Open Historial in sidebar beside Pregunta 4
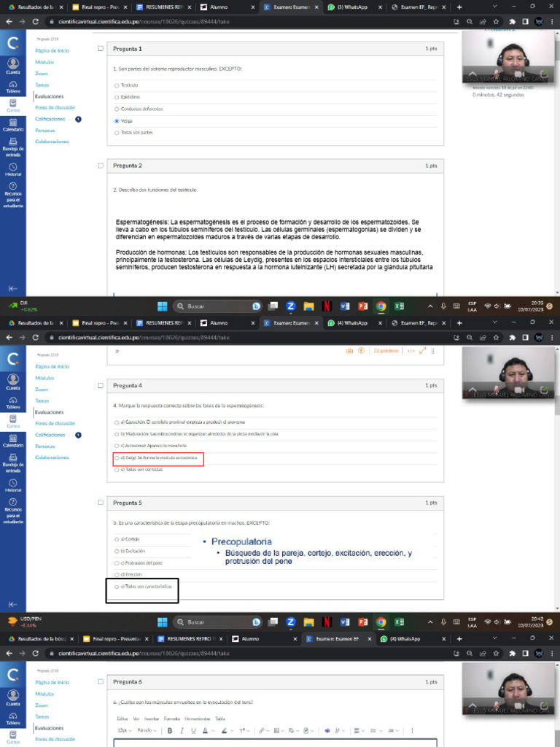This screenshot has height=747, width=560. point(13,485)
